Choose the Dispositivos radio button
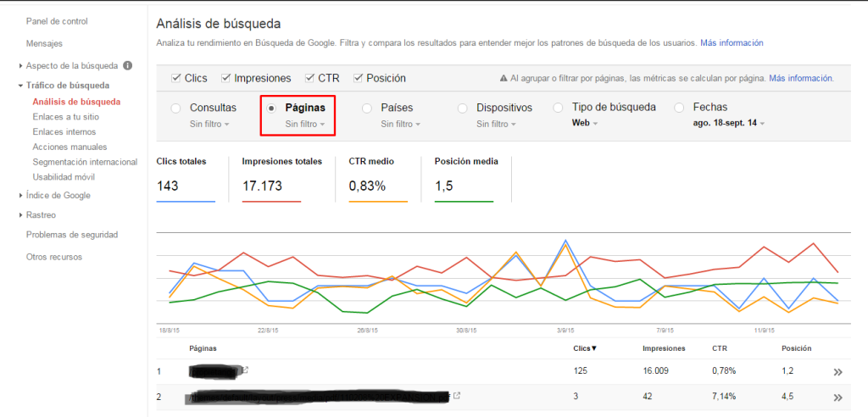This screenshot has height=417, width=868. (x=462, y=108)
